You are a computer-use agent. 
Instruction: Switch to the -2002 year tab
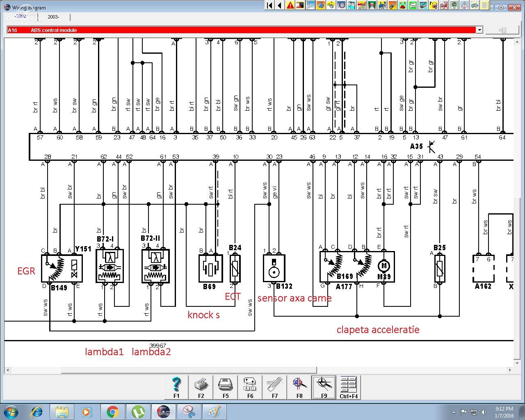coord(21,16)
